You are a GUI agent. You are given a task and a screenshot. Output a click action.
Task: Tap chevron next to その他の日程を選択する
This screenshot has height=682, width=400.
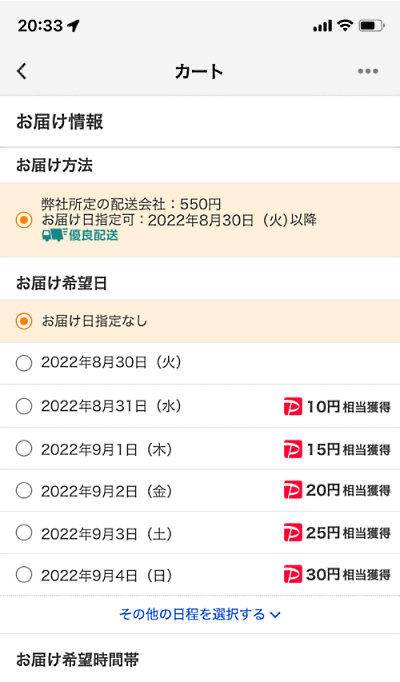(275, 615)
